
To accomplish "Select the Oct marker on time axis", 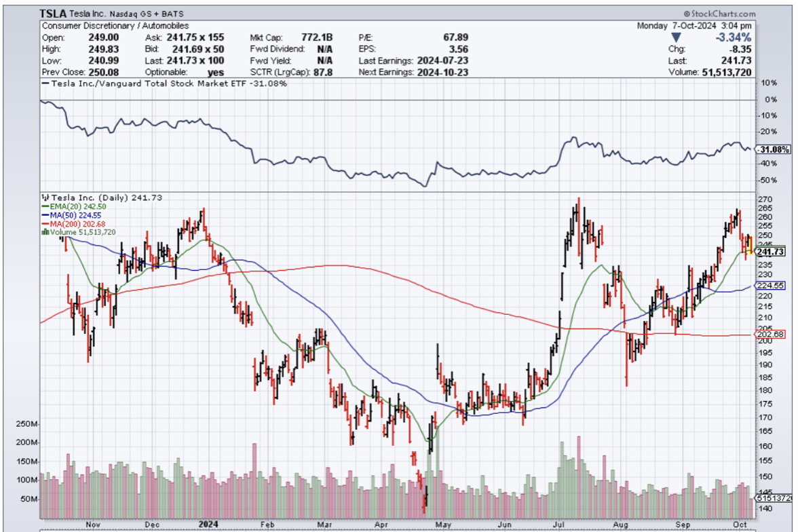I will 741,525.
